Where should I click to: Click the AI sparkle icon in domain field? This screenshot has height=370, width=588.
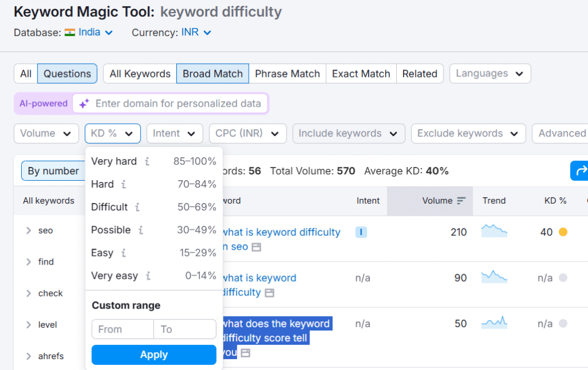click(85, 103)
